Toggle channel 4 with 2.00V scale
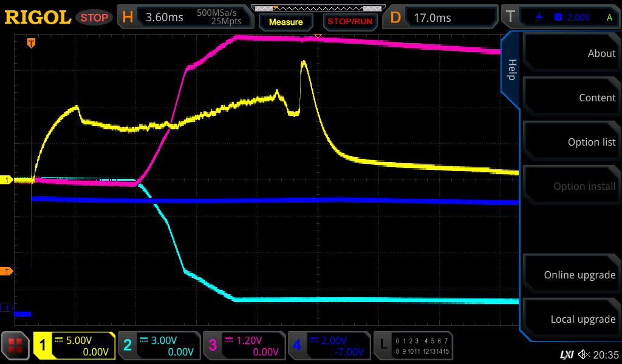The height and width of the screenshot is (364, 622). click(x=329, y=346)
